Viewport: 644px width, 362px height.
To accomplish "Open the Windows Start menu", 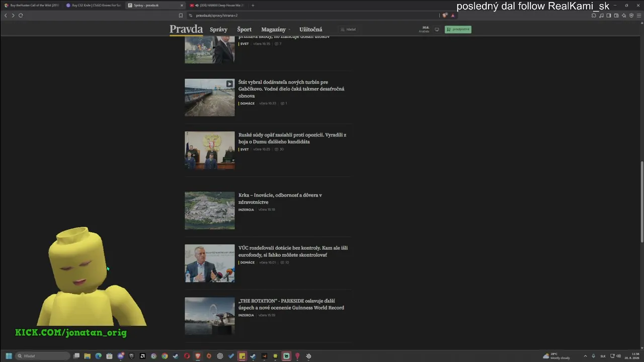I will point(9,356).
